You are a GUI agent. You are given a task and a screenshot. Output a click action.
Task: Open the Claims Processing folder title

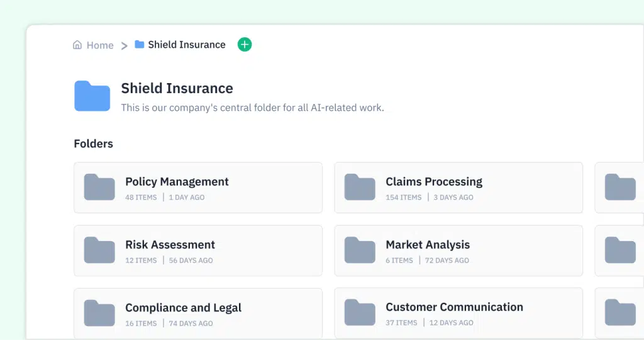[434, 182]
